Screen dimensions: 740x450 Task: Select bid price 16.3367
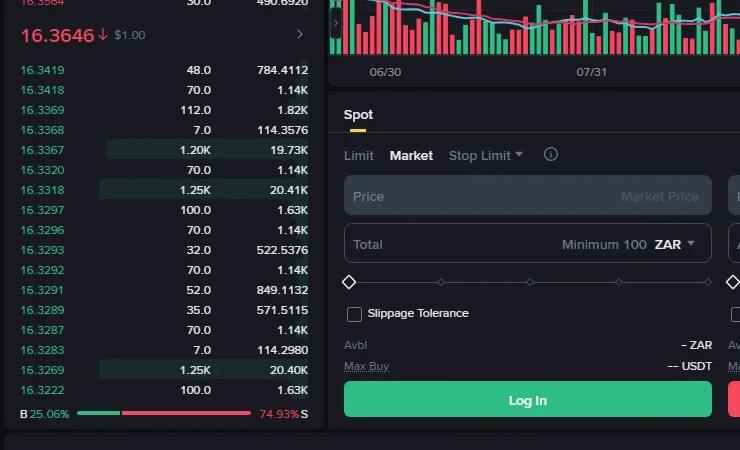point(42,150)
